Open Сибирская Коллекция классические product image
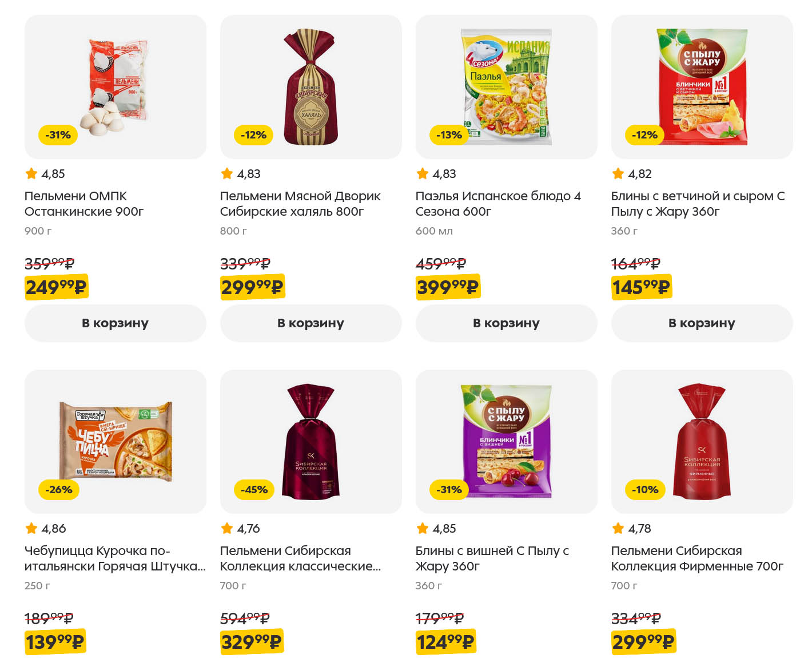Viewport: 812px width, 658px height. click(x=311, y=442)
